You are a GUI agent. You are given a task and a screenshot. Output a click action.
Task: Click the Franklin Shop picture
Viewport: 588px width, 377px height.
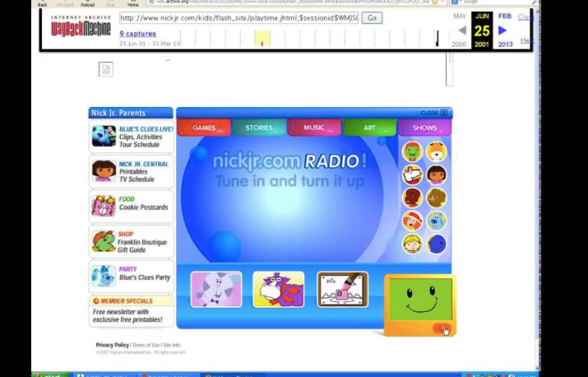click(104, 241)
